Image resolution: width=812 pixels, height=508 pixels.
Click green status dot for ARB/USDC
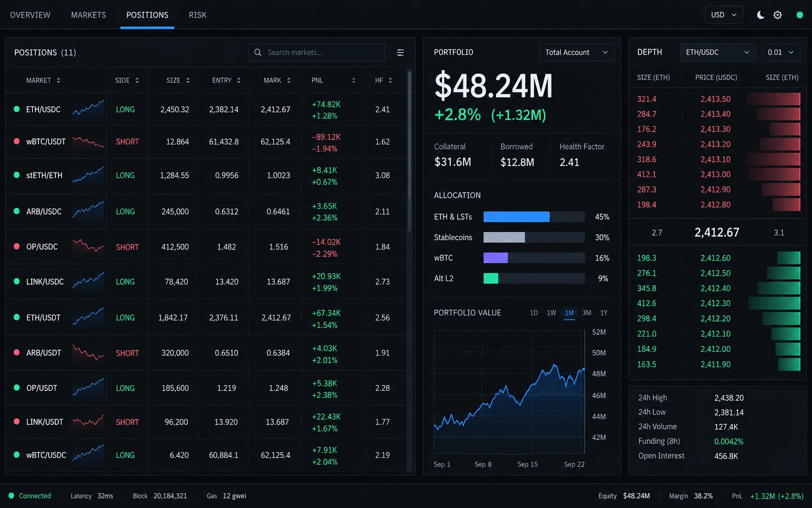16,211
